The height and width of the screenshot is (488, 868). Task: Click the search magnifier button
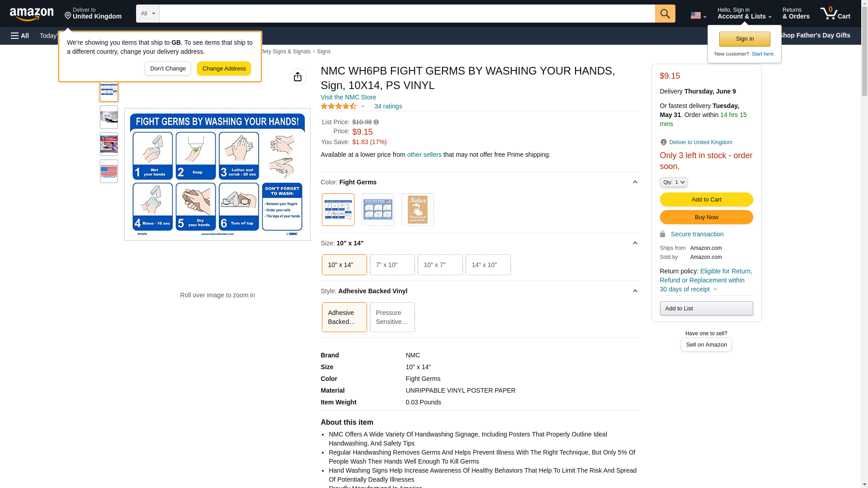[x=665, y=14]
